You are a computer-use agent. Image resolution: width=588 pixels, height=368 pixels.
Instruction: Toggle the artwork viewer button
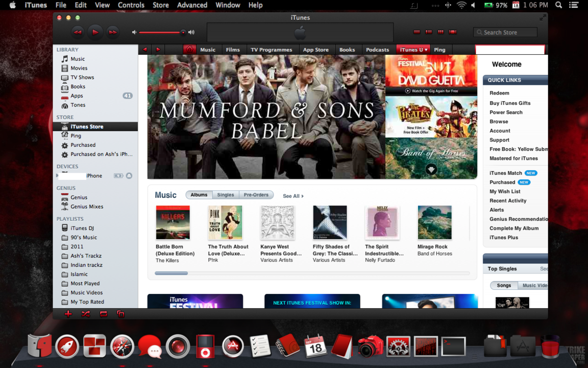click(121, 314)
